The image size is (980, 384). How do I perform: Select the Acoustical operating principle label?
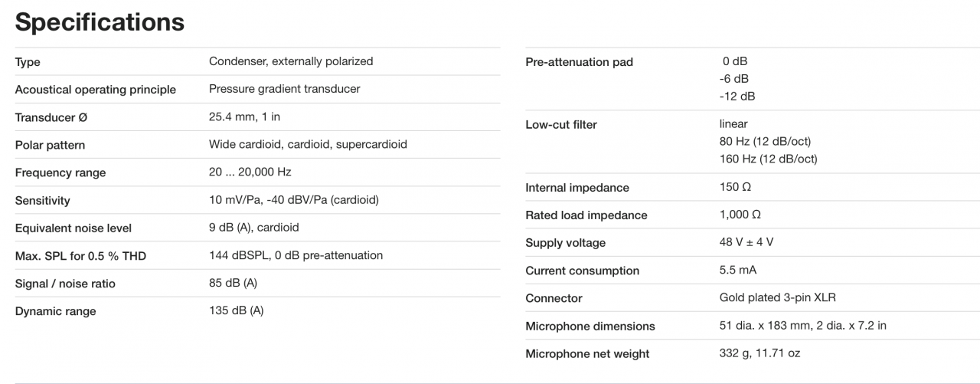tap(95, 90)
